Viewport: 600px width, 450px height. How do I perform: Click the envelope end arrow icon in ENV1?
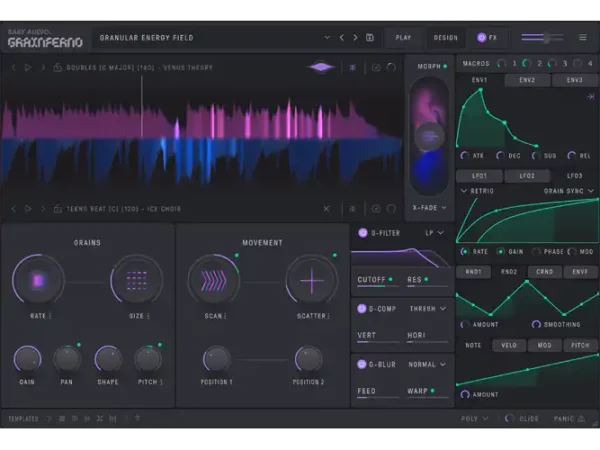coord(590,97)
